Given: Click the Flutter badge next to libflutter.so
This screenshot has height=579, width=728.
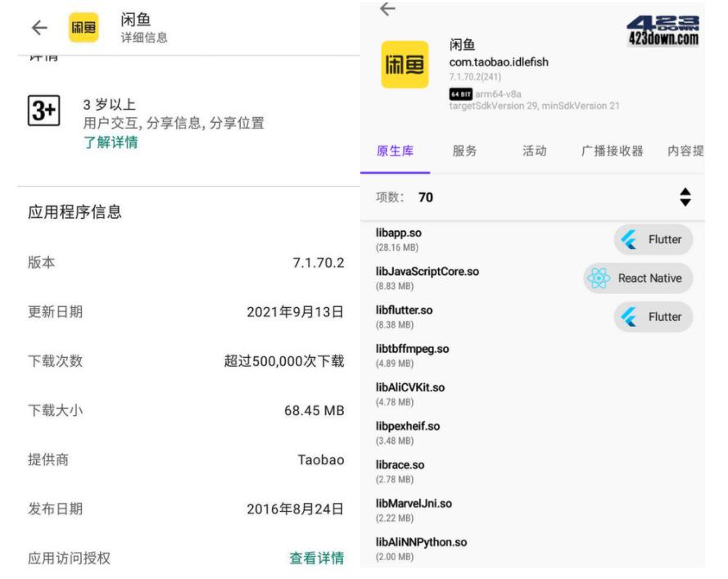Looking at the screenshot, I should pyautogui.click(x=653, y=317).
